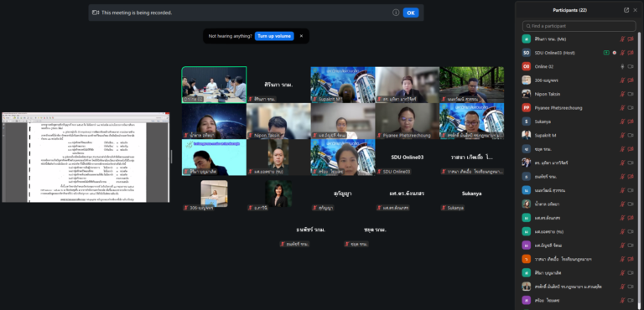Click camera icon for Supakrit M
Viewport: 644px width, 310px height.
coord(631,136)
